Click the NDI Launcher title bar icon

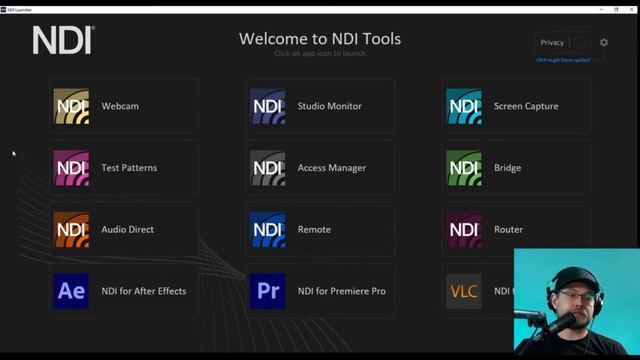(3, 9)
